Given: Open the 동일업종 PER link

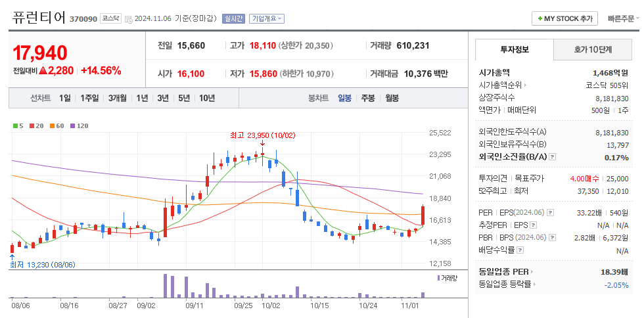Looking at the screenshot, I should click(x=503, y=272).
